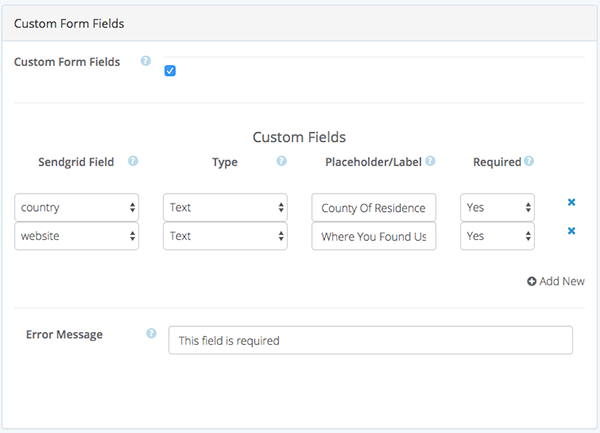Delete the website custom field row
The height and width of the screenshot is (433, 600).
point(571,231)
